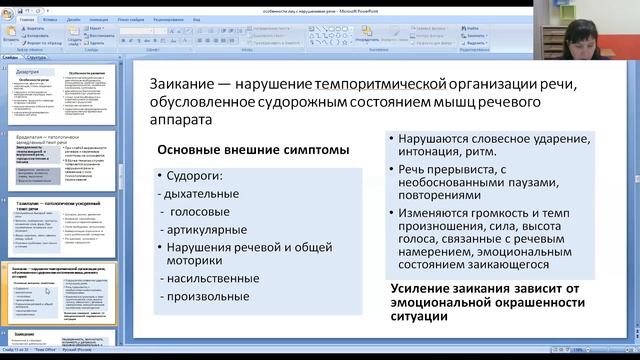This screenshot has width=640, height=360.
Task: Open Заменить replace dropdown
Action: click(474, 36)
